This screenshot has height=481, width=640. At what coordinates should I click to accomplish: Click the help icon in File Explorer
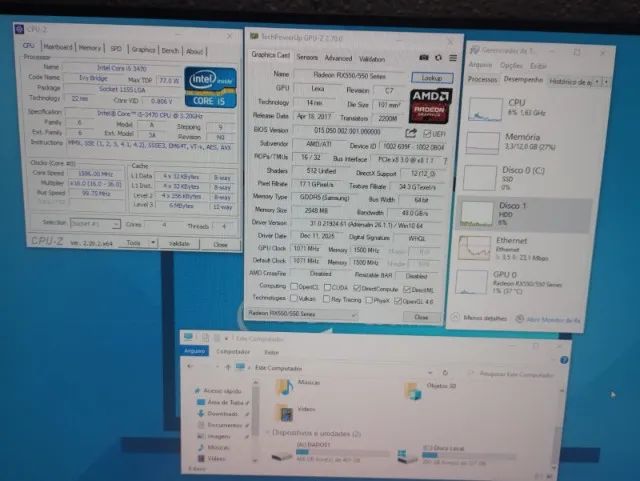point(564,360)
